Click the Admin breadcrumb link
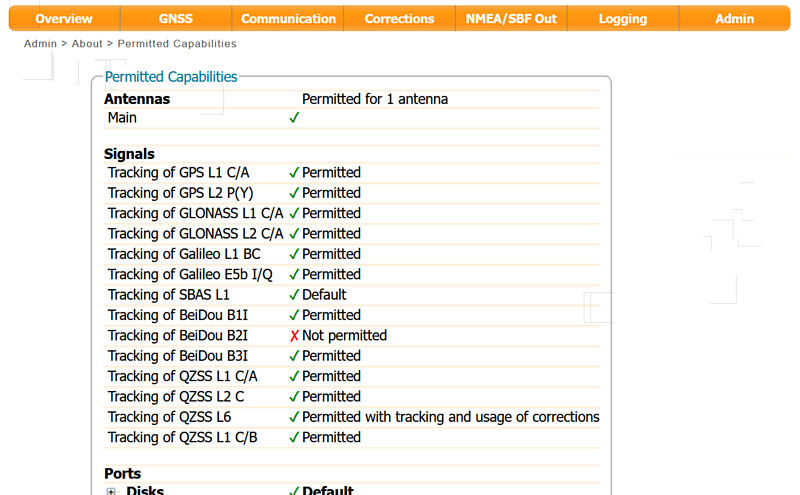The image size is (800, 495). (x=40, y=44)
